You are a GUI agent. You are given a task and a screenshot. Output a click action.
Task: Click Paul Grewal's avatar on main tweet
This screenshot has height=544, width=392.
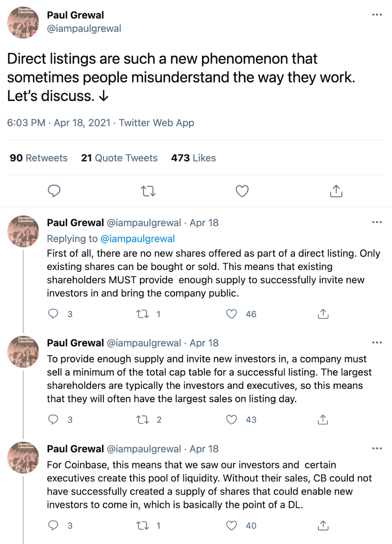(x=23, y=22)
